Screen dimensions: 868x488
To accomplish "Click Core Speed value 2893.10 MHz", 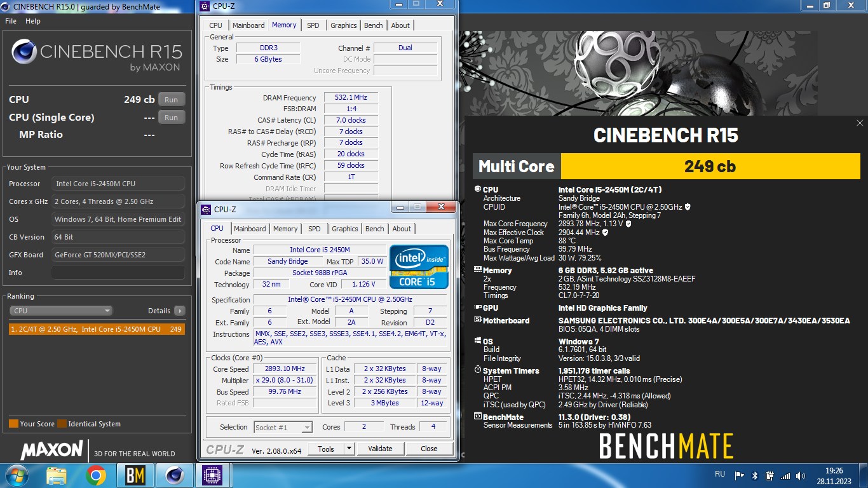I will click(285, 369).
